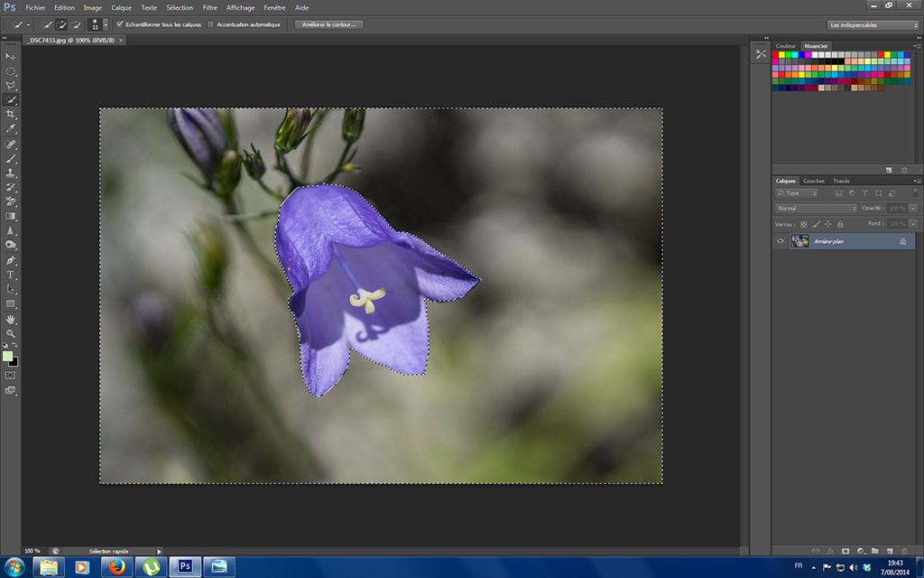Uncheck Echantillonner tous les calques
This screenshot has width=924, height=578.
120,24
